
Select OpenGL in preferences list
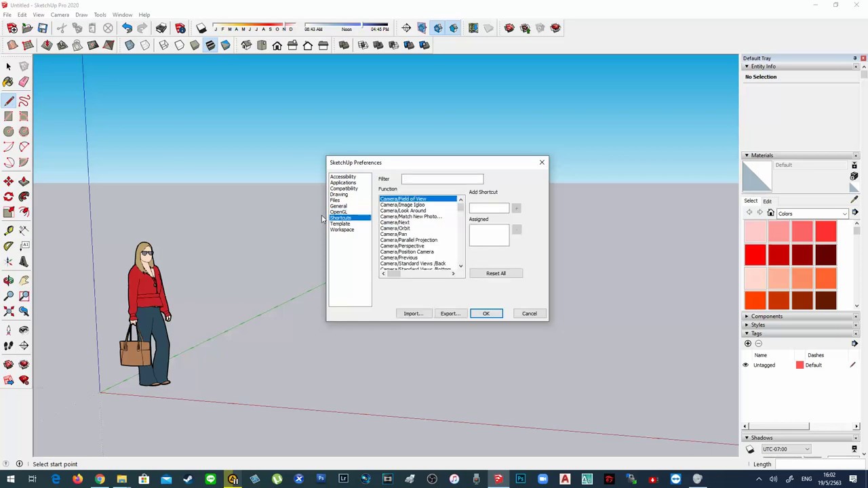pyautogui.click(x=338, y=212)
